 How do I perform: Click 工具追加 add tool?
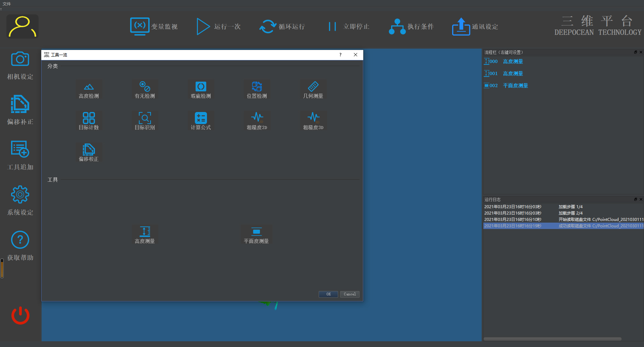tap(20, 155)
